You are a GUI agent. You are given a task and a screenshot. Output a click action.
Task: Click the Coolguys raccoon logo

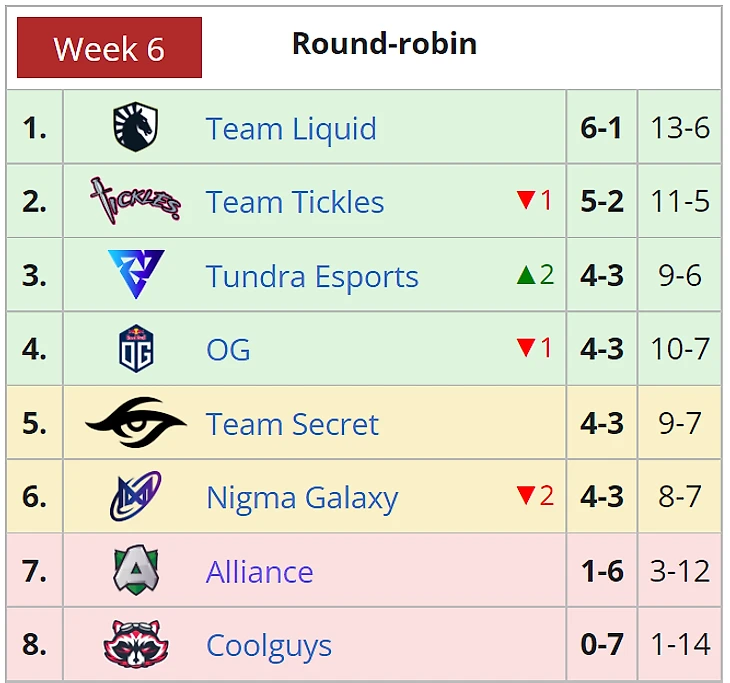(x=136, y=645)
